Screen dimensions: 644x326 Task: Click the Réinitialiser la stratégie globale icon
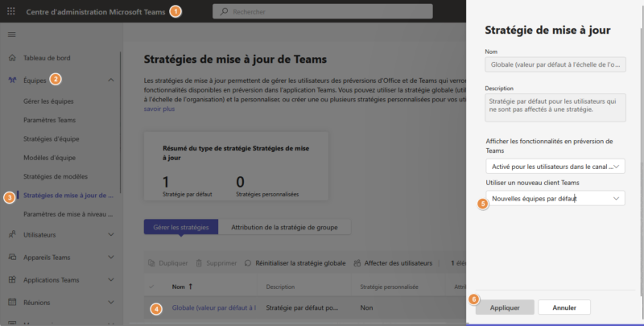248,262
